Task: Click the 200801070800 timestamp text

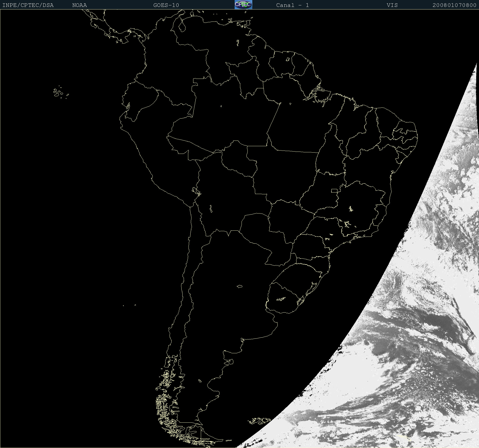Action: (454, 5)
